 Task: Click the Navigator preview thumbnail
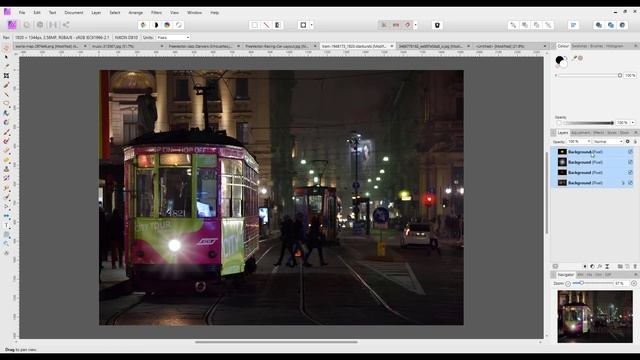[x=595, y=316]
